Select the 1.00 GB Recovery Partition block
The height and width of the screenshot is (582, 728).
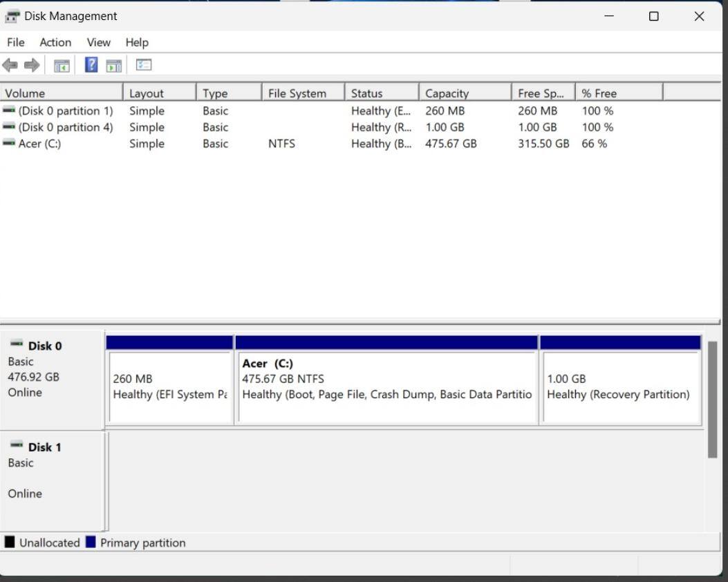(x=620, y=386)
